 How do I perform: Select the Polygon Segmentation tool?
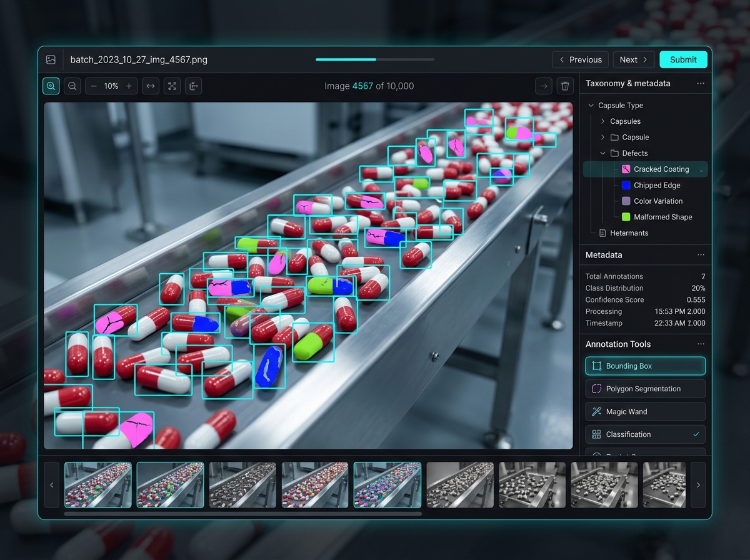pos(646,389)
